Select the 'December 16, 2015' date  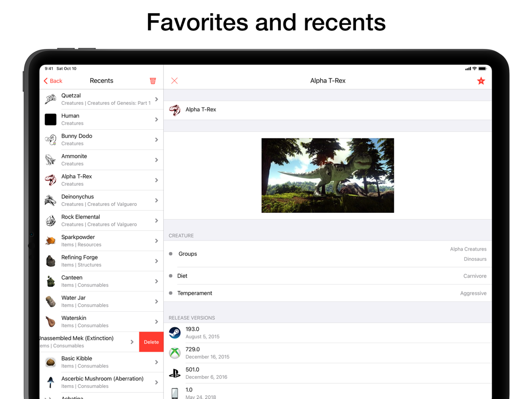(x=207, y=357)
